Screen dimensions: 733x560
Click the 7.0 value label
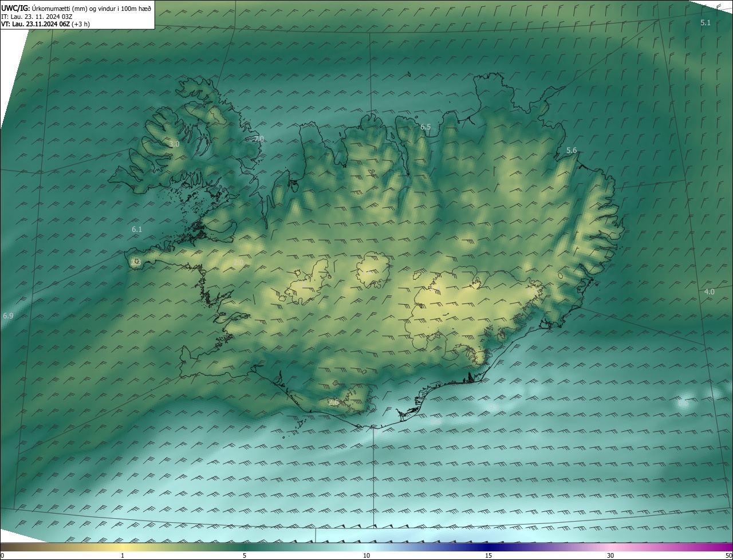[259, 139]
